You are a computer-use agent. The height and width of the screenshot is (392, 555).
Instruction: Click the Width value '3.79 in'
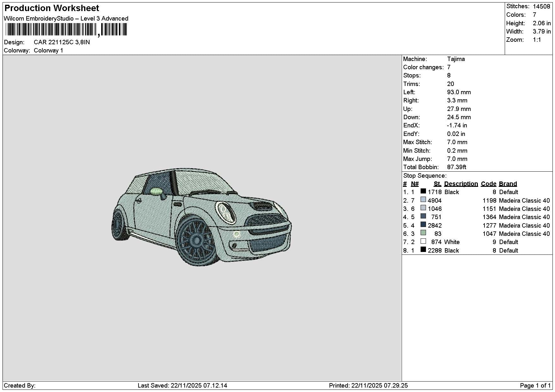pyautogui.click(x=542, y=31)
